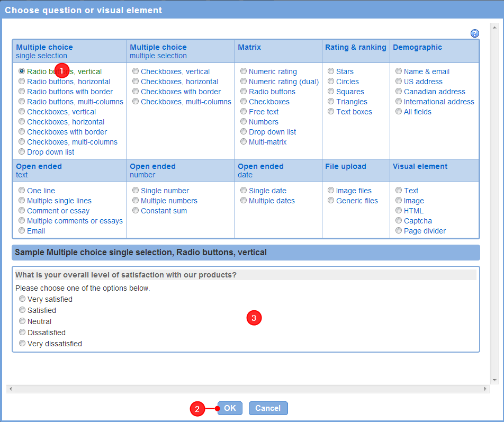Choose Multiple single lines option
Image resolution: width=504 pixels, height=422 pixels.
pyautogui.click(x=22, y=200)
